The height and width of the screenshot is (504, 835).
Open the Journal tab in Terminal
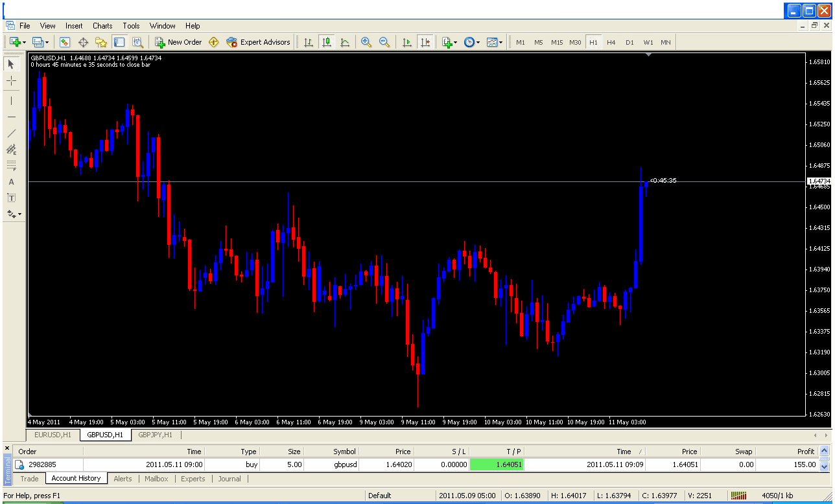pos(229,479)
